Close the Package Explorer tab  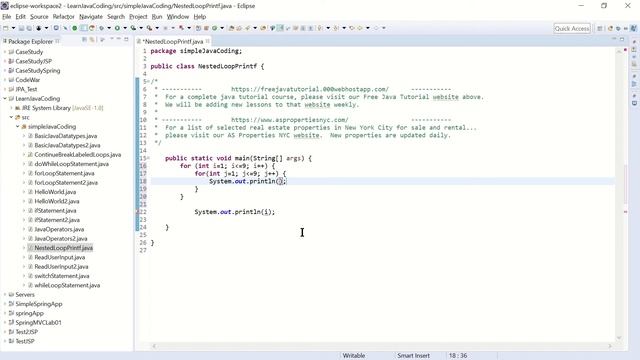coord(57,41)
